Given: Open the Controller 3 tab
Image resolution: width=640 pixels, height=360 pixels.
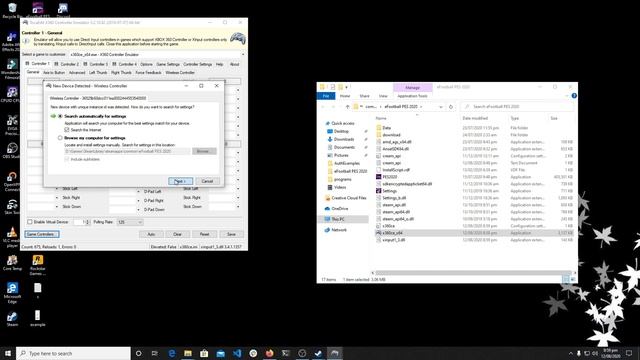Looking at the screenshot, I should (96, 64).
